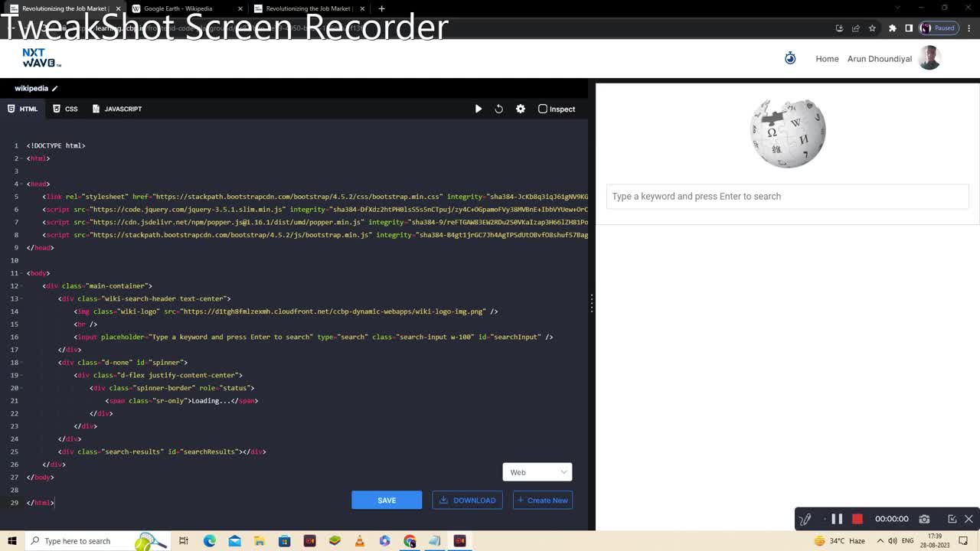Open File Explorer from taskbar
980x551 pixels.
[260, 541]
